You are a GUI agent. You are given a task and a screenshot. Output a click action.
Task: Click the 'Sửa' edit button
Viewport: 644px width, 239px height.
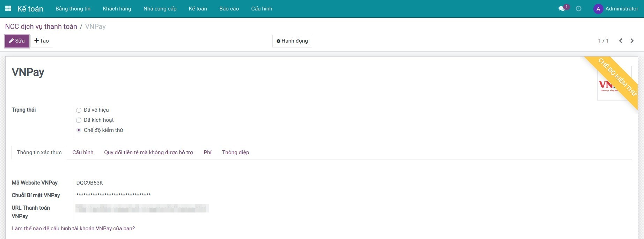point(17,41)
